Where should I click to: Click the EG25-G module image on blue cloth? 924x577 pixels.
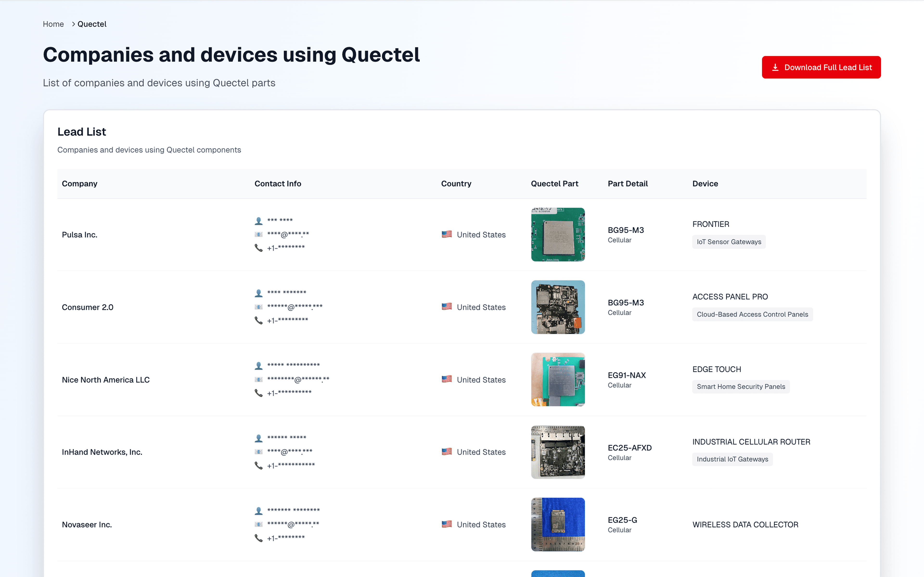click(x=558, y=524)
